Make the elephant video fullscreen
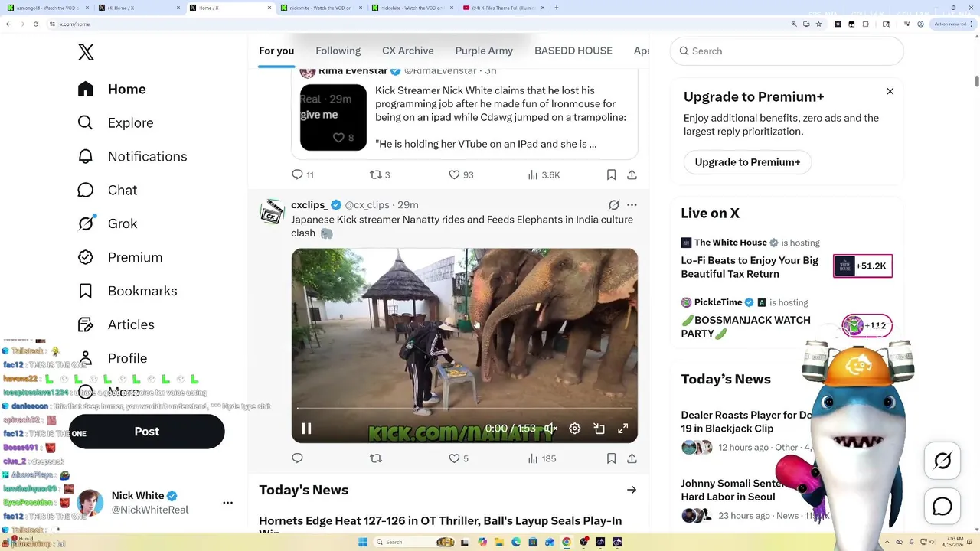The image size is (980, 551). [x=623, y=429]
